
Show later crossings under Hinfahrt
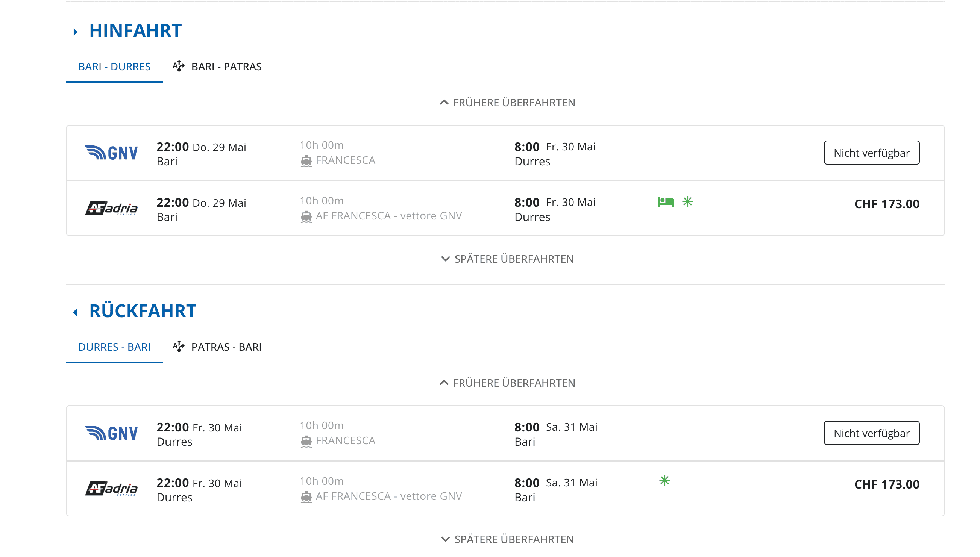pyautogui.click(x=507, y=259)
